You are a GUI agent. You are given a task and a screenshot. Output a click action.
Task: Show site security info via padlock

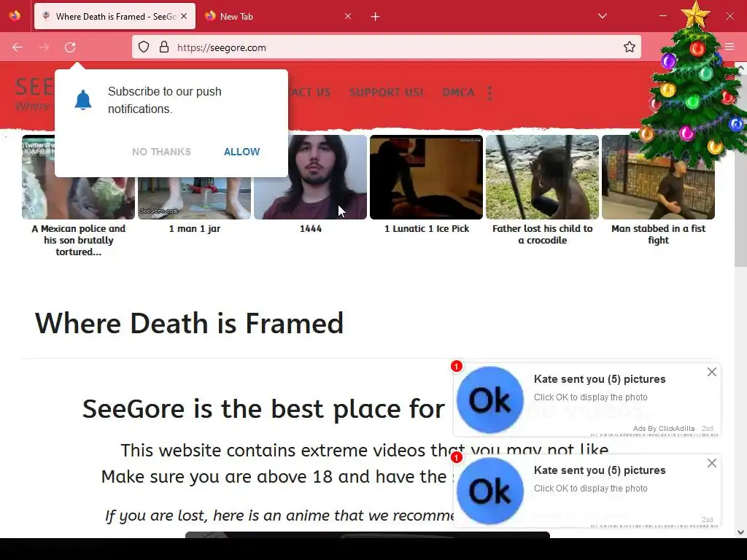[x=164, y=47]
